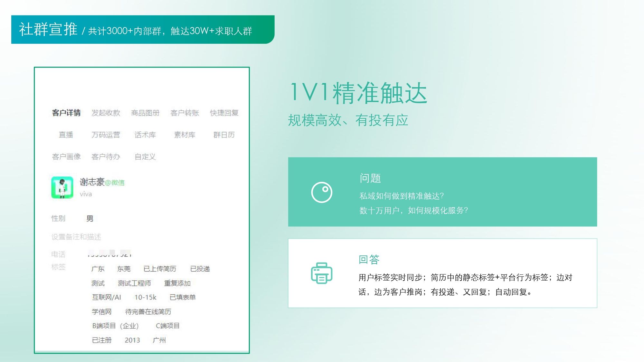Switch to the 群日历 tab
The height and width of the screenshot is (362, 644).
click(224, 135)
